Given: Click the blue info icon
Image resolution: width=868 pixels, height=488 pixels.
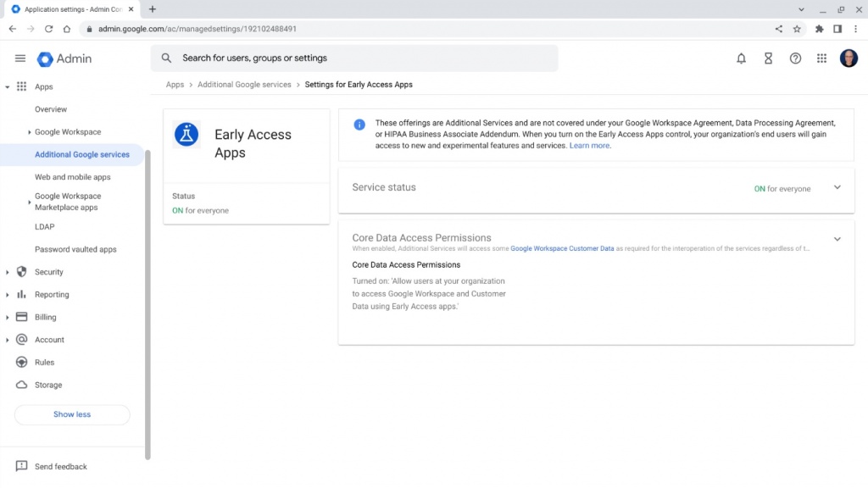Looking at the screenshot, I should point(359,125).
